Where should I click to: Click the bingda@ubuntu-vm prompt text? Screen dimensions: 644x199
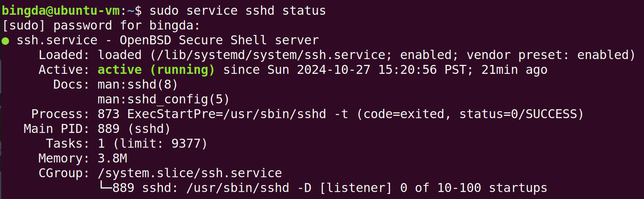(x=61, y=10)
